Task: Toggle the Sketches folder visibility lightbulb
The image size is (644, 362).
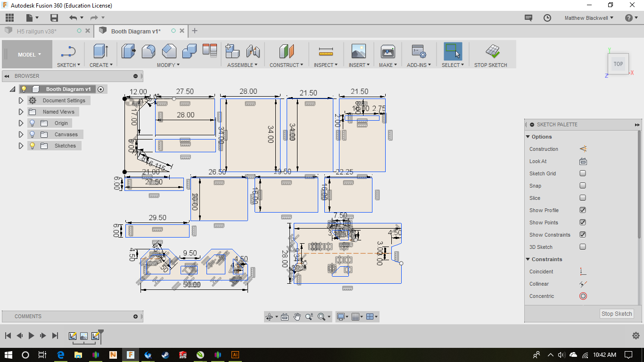Action: [x=33, y=146]
